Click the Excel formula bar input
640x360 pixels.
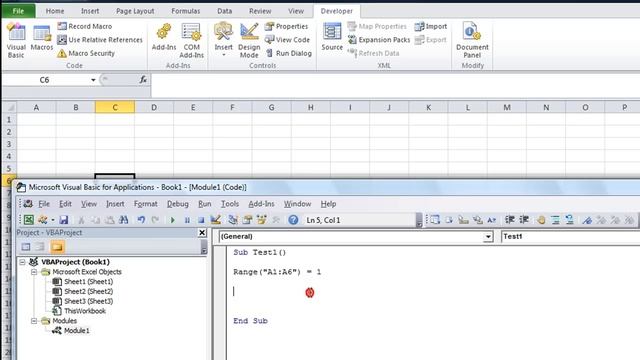pos(395,85)
